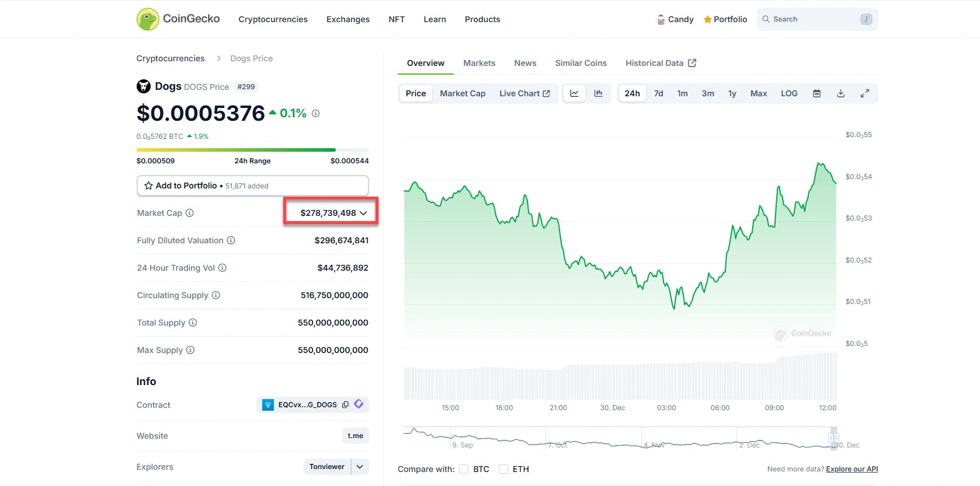Click the CoinGecko logo
The image size is (980, 486).
pyautogui.click(x=178, y=19)
